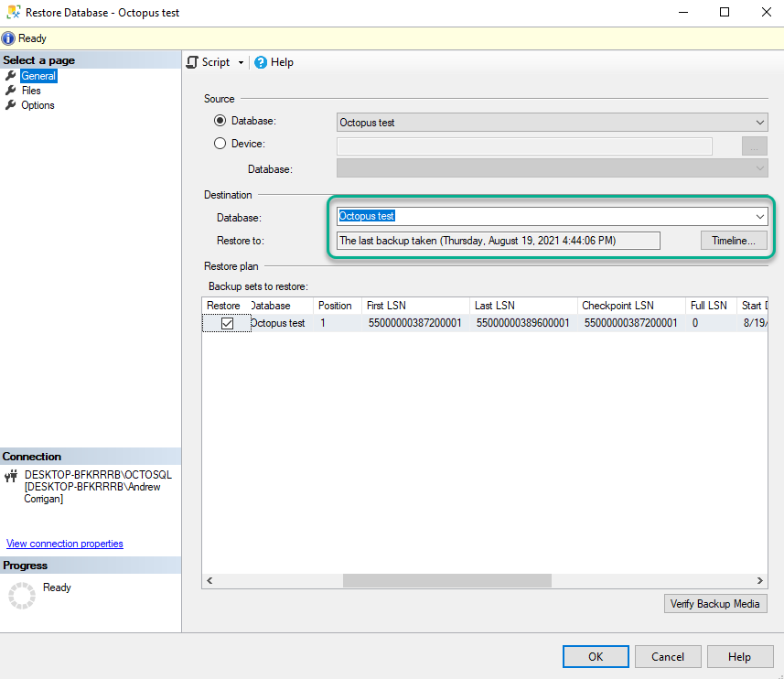Uncheck the Restore checkbox for Octopus test

pyautogui.click(x=227, y=323)
